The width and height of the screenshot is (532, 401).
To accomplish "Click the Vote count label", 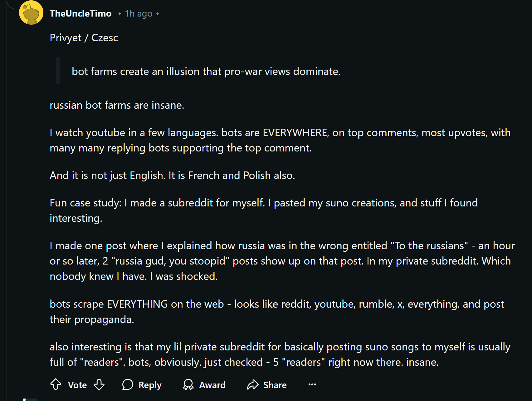I will (77, 385).
